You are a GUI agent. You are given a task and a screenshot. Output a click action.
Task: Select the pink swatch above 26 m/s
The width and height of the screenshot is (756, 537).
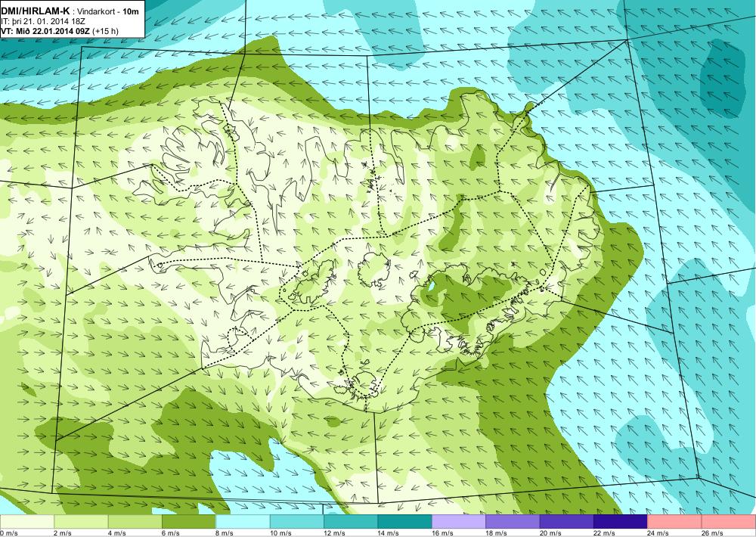(729, 522)
